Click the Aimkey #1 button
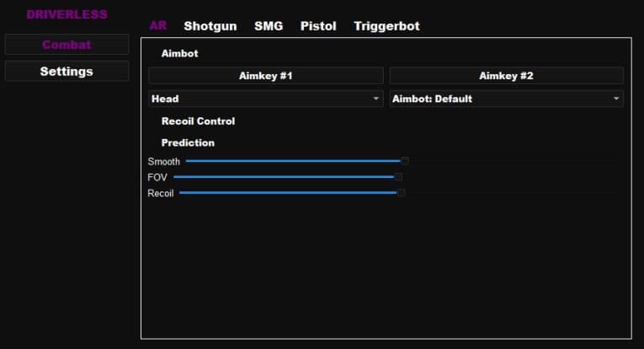644x349 pixels. (265, 76)
